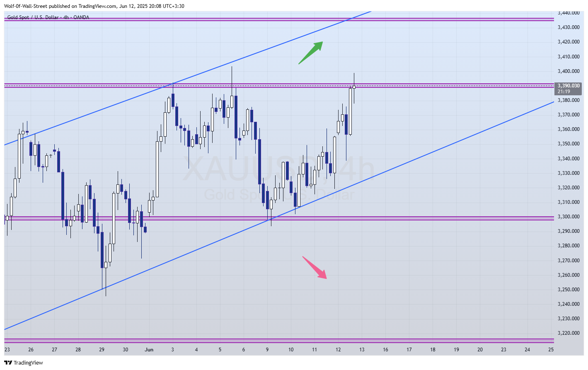
Task: Click the most recent candlestick on the chart
Action: tap(354, 87)
